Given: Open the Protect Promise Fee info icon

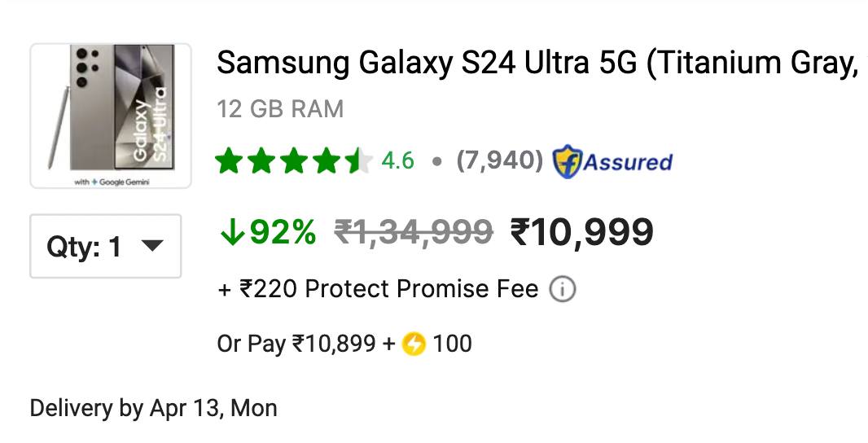Looking at the screenshot, I should coord(563,289).
